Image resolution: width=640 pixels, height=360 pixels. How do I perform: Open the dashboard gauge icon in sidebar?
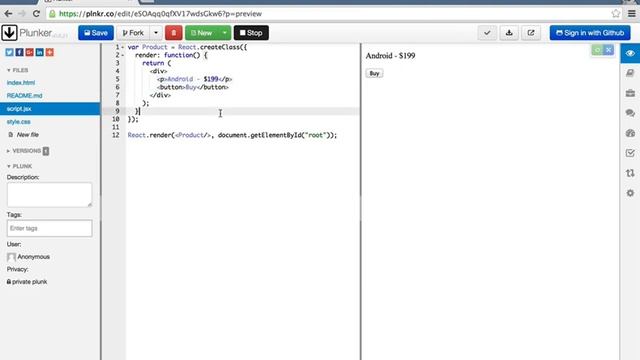pos(630,133)
